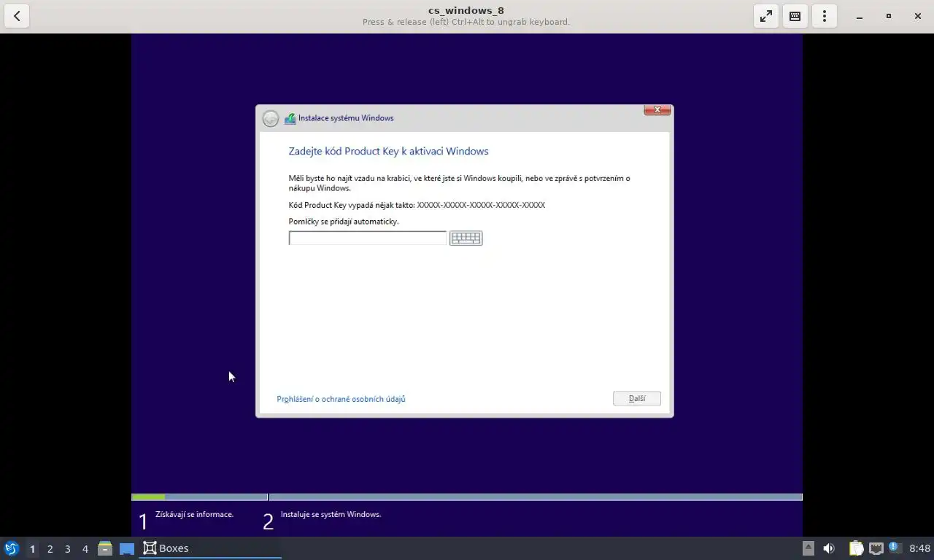This screenshot has width=934, height=560.
Task: Click the show desktop panel icon
Action: pyautogui.click(x=127, y=548)
